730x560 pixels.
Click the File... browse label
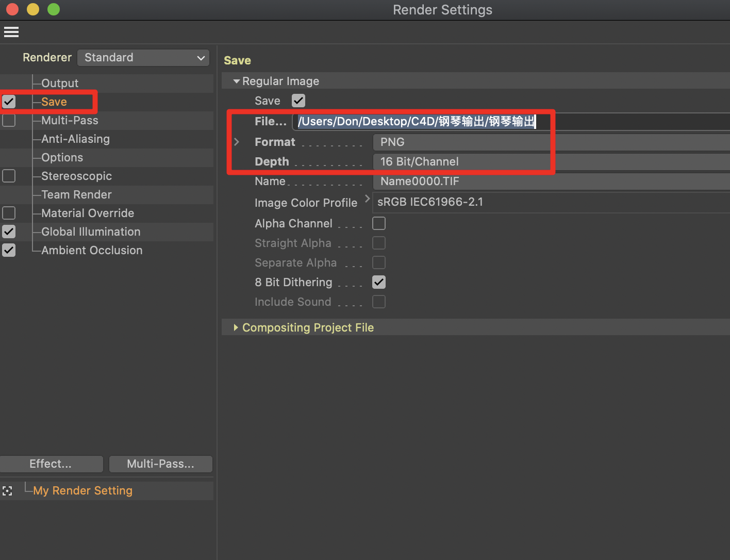coord(271,121)
